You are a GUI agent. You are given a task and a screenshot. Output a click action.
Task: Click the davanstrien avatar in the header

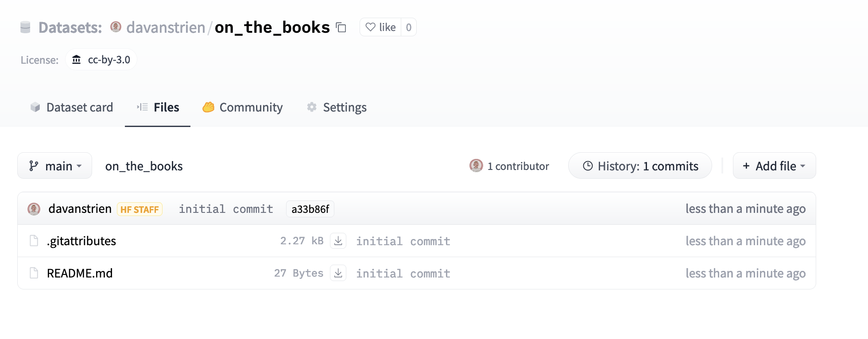pyautogui.click(x=116, y=27)
